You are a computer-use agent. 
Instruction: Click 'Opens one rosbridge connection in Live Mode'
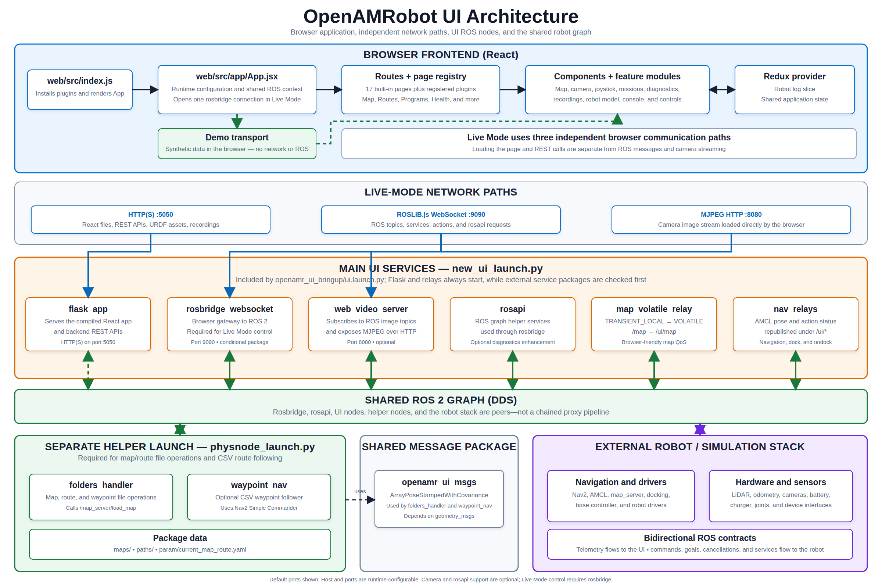(237, 99)
